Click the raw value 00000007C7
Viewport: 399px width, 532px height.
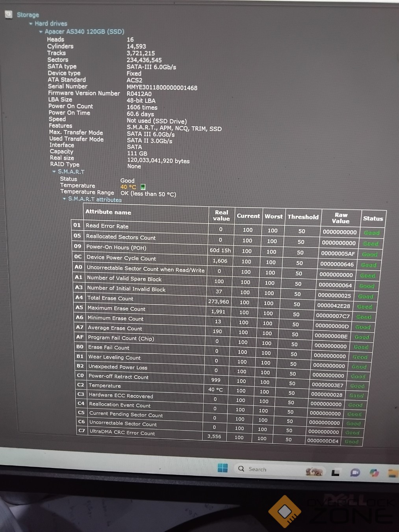click(333, 316)
